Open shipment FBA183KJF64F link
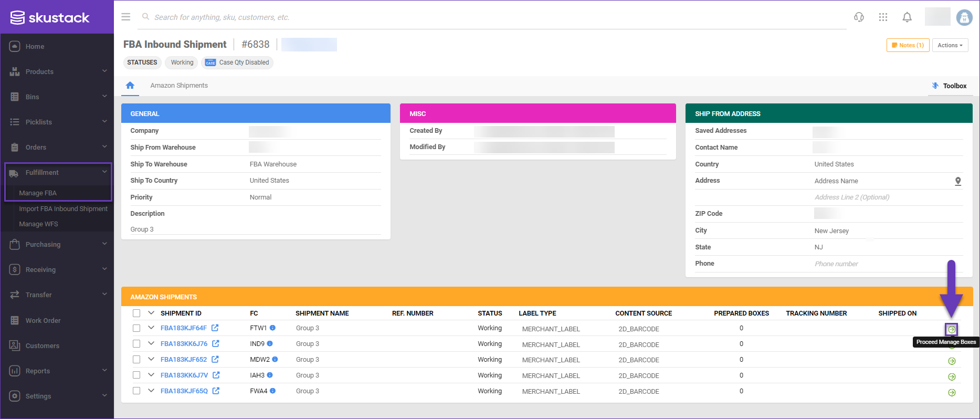Image resolution: width=980 pixels, height=419 pixels. point(184,328)
